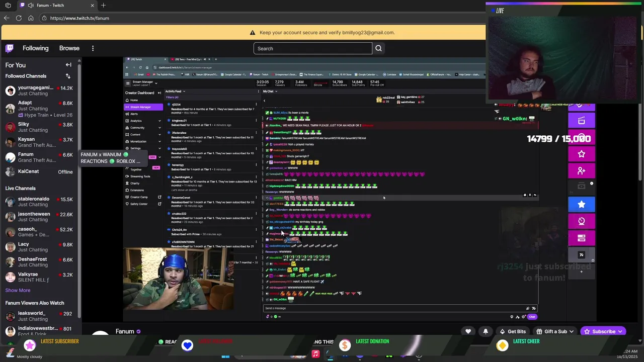
Task: Open browser workspaces icon at top left
Action: click(8, 5)
